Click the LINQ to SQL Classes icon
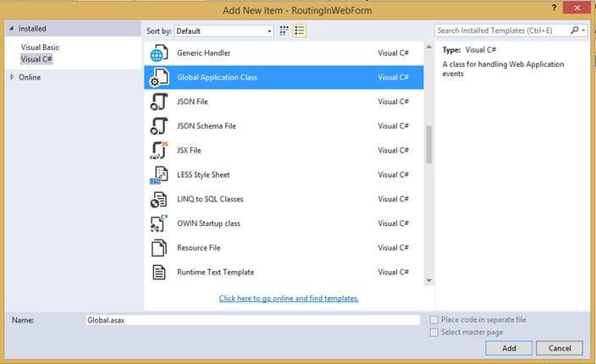 (x=158, y=200)
